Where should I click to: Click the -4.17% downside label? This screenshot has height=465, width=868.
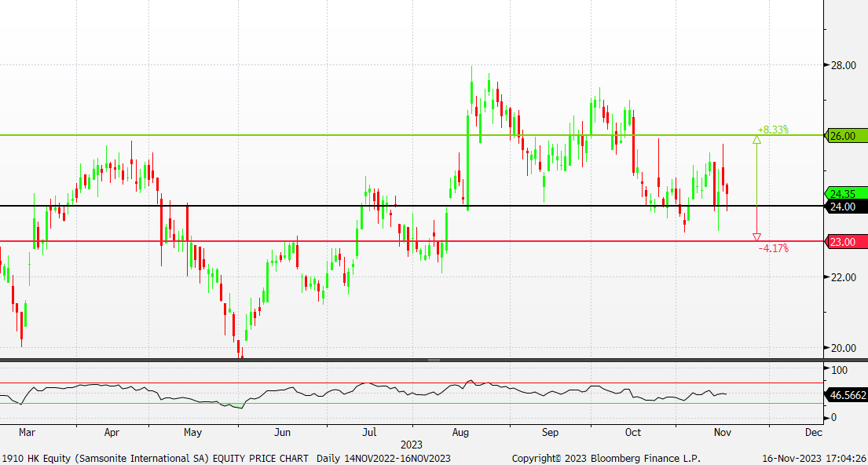[773, 248]
